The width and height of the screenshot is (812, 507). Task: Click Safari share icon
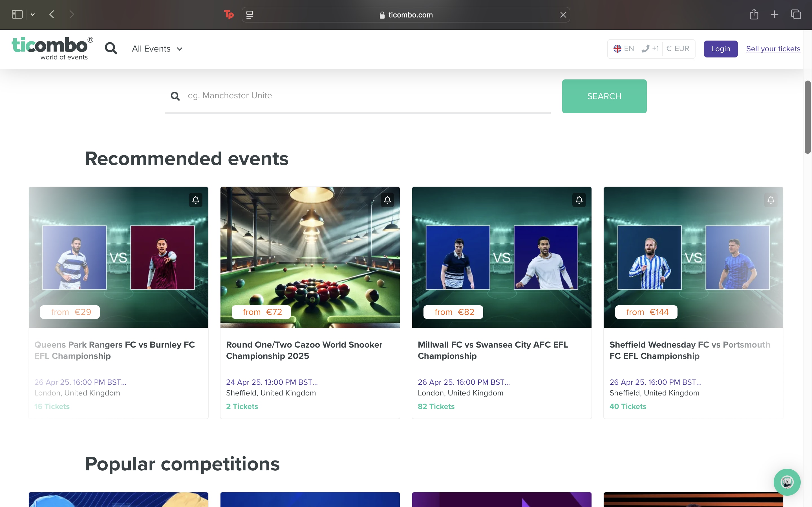tap(754, 14)
